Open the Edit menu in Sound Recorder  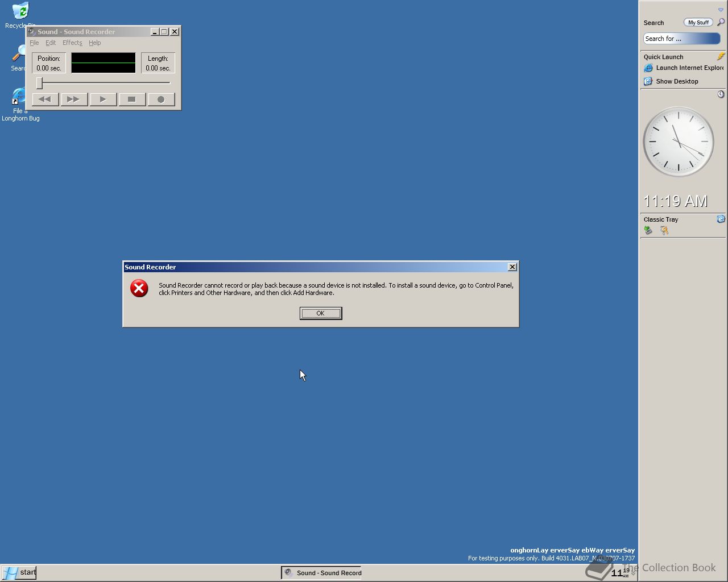tap(51, 43)
